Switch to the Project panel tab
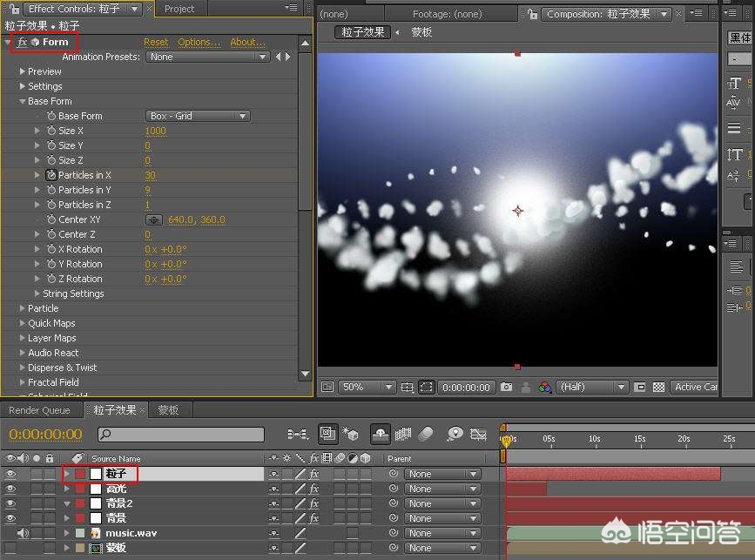The image size is (755, 560). (179, 9)
